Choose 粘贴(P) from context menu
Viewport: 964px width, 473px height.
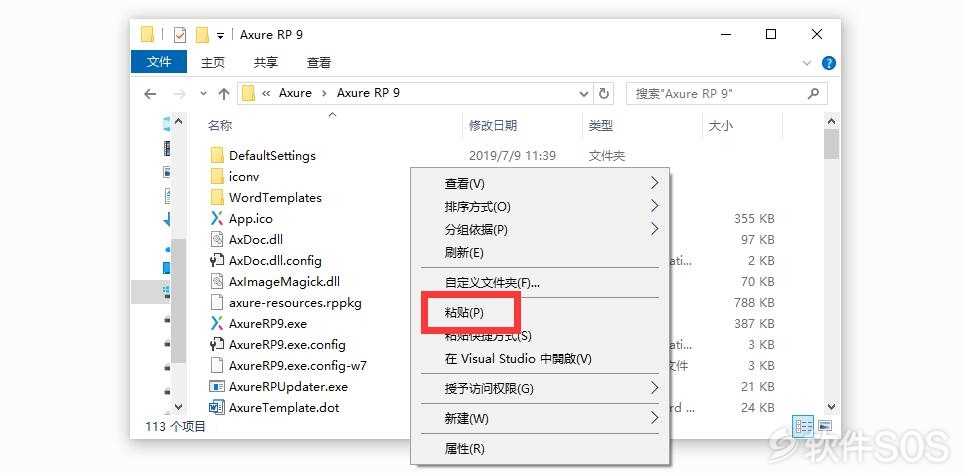[x=540, y=313]
